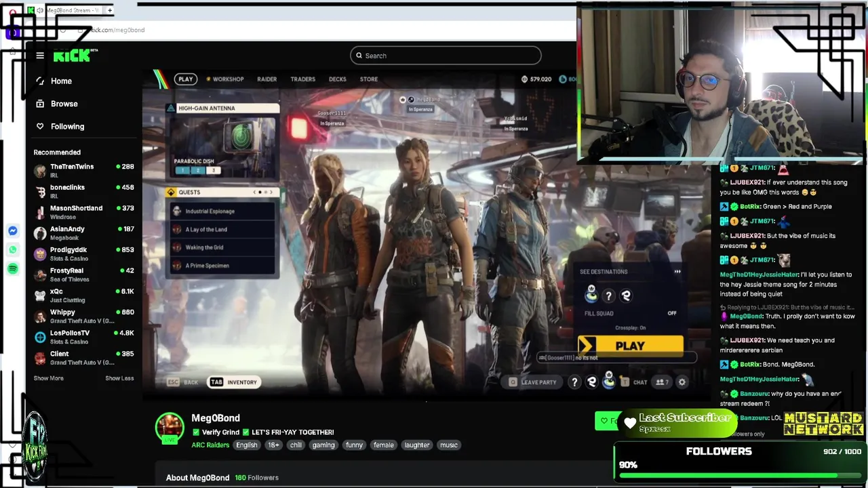
Task: Select Parabolic Dish level 3
Action: coord(214,171)
